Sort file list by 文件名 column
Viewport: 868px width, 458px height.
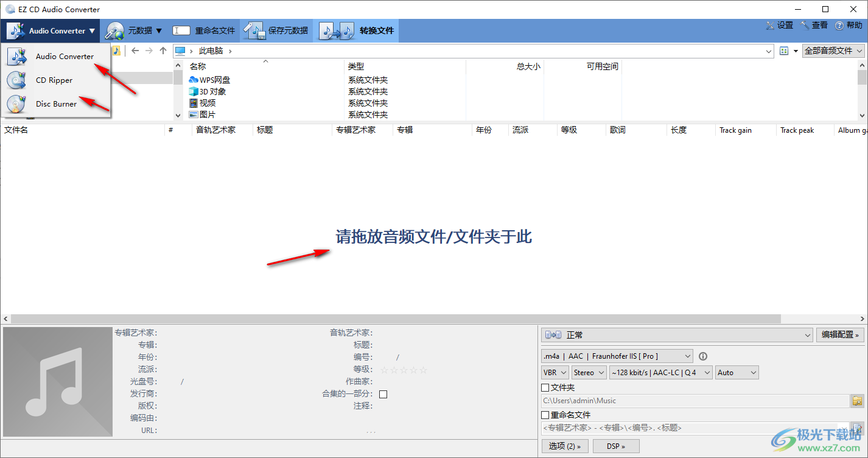83,130
